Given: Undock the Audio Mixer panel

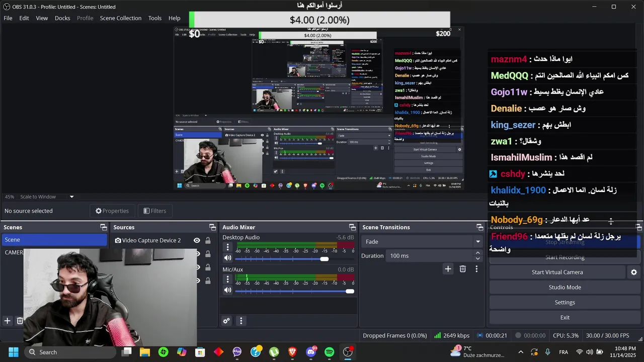Looking at the screenshot, I should pyautogui.click(x=352, y=227).
